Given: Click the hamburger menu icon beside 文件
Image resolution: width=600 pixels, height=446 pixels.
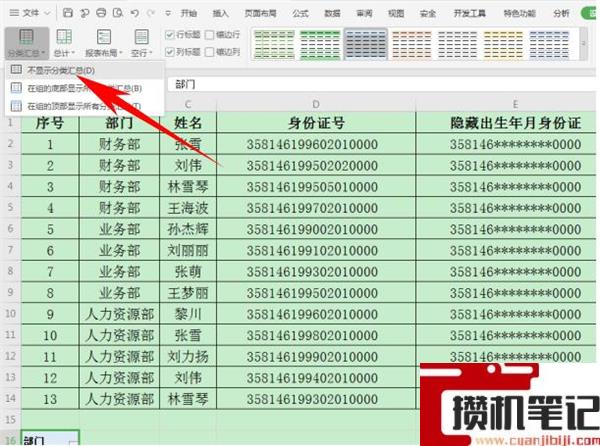Looking at the screenshot, I should (14, 13).
